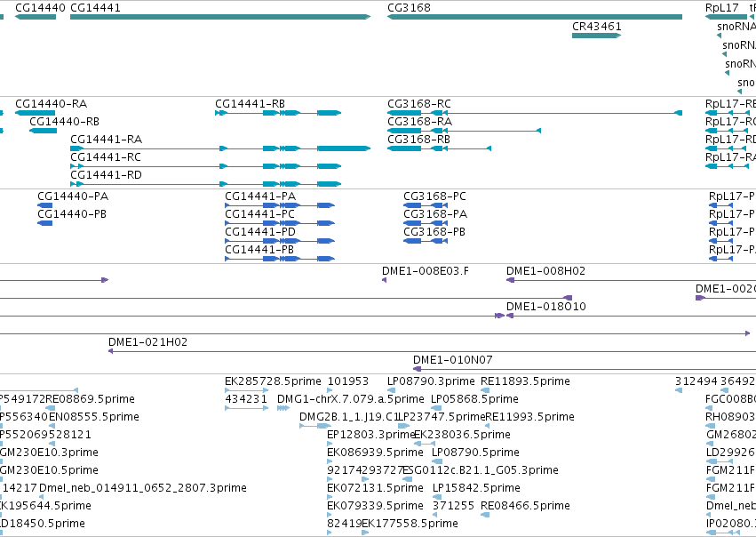756x537 pixels.
Task: Click EST EK079339.5prime
Action: click(375, 506)
